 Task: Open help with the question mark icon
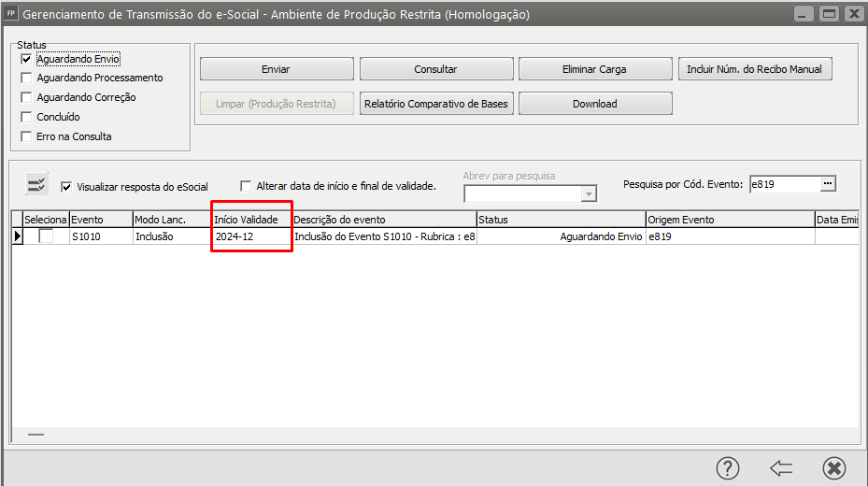[728, 467]
